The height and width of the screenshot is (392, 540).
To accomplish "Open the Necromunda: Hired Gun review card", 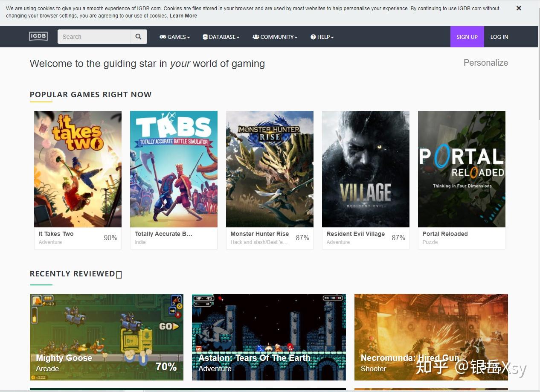I will 431,337.
